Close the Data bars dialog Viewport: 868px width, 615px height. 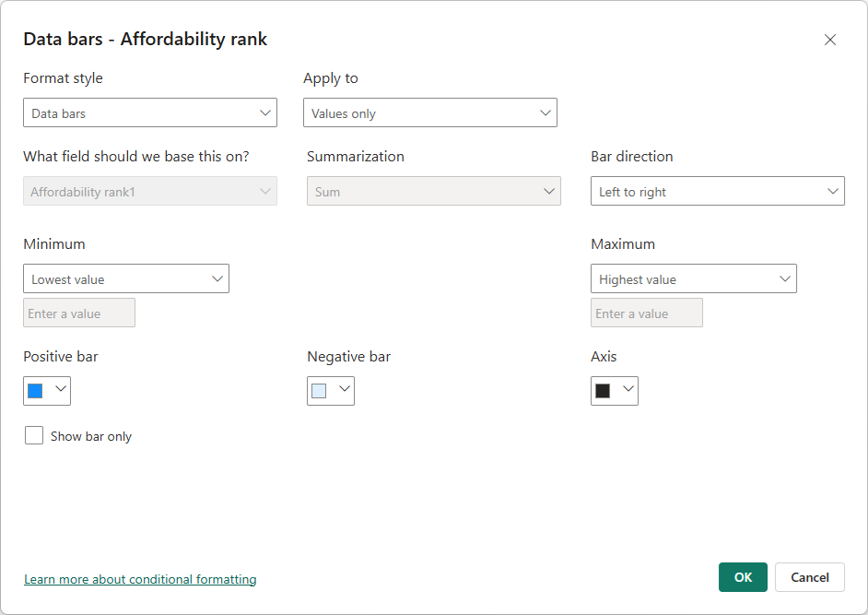tap(830, 40)
